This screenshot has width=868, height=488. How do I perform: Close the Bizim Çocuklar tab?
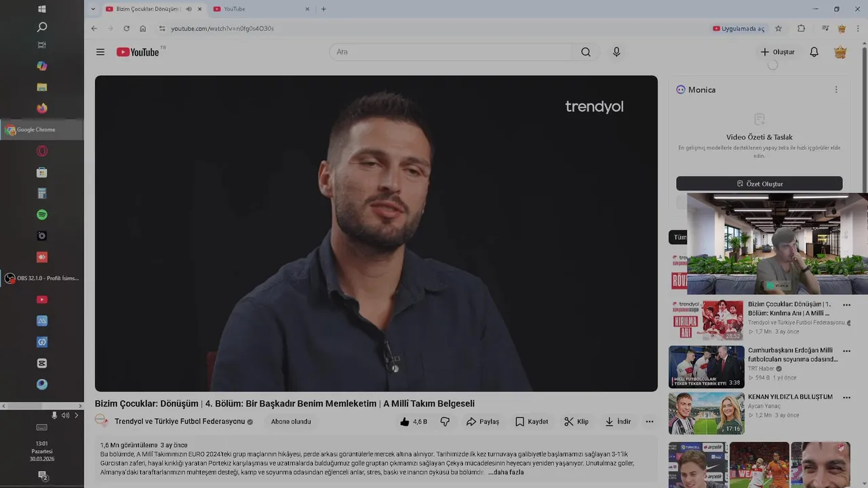click(x=200, y=9)
